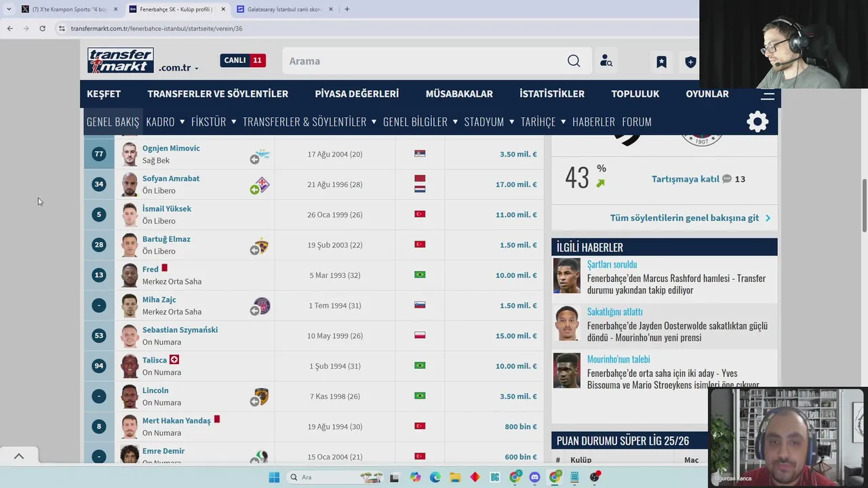Open the Jayden Oosterwolde news headline

coord(677,331)
